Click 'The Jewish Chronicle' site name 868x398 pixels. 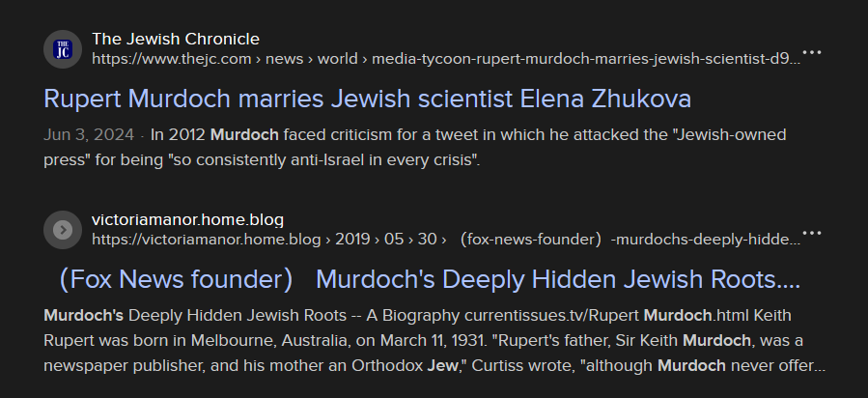coord(176,39)
